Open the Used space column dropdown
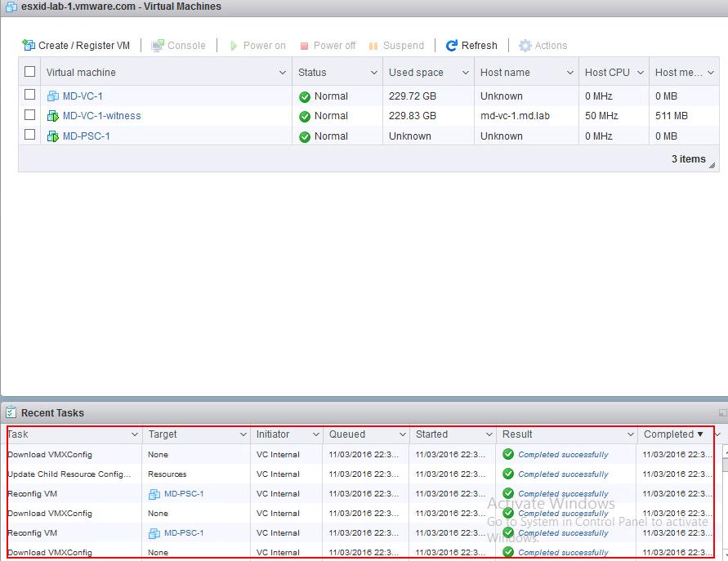Screen dimensions: 728x561 (465, 73)
